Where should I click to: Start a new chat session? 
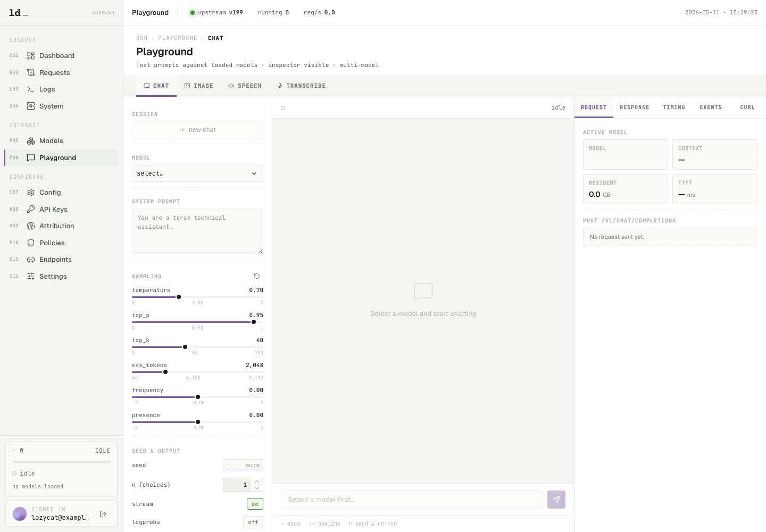[197, 130]
